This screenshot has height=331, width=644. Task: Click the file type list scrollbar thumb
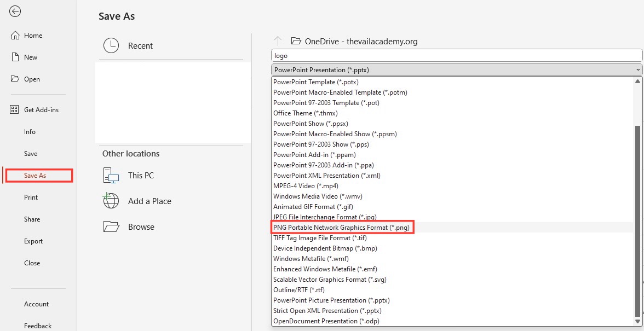(x=638, y=222)
